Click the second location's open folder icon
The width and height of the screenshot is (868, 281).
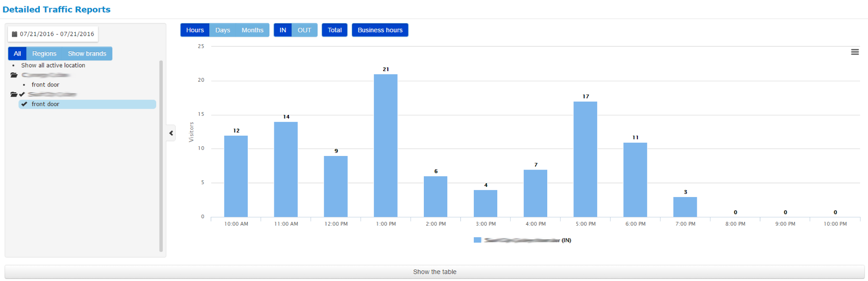pos(14,95)
